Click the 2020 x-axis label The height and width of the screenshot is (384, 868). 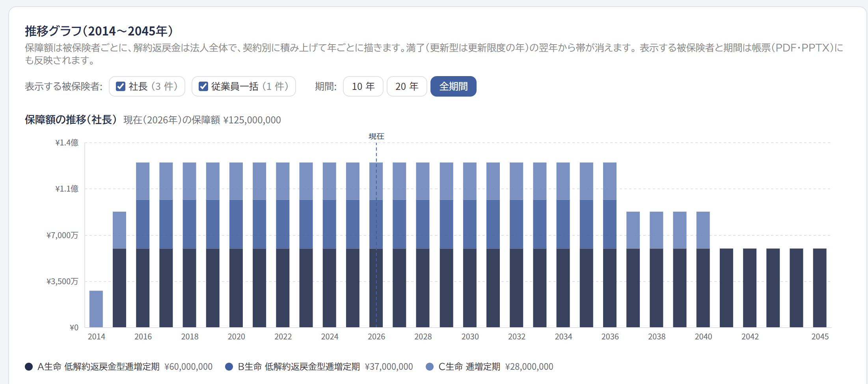tap(237, 337)
